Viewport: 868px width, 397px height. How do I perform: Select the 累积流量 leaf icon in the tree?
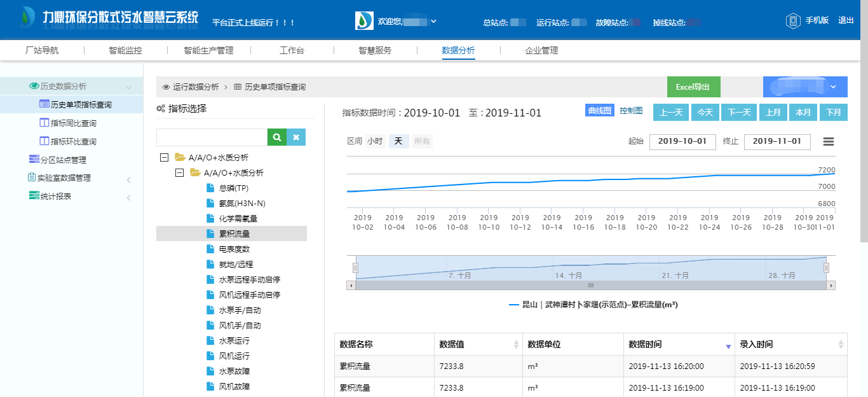click(210, 233)
